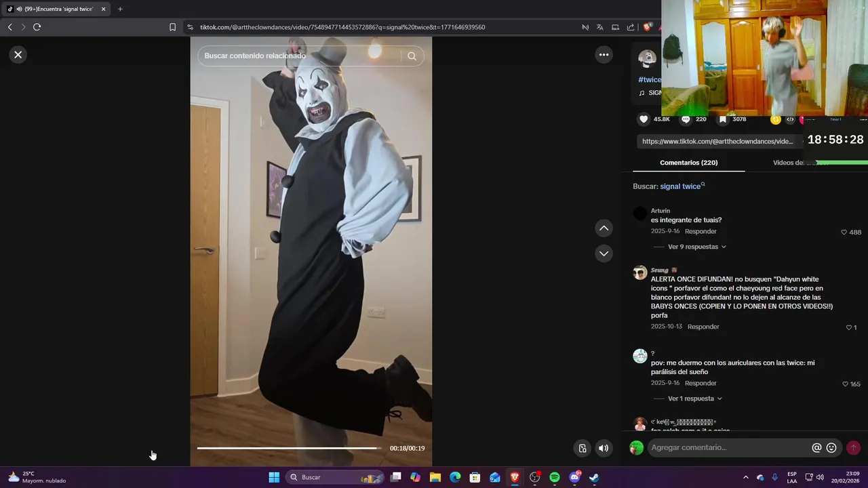The height and width of the screenshot is (488, 868).
Task: Open Discord from the taskbar
Action: click(x=574, y=477)
